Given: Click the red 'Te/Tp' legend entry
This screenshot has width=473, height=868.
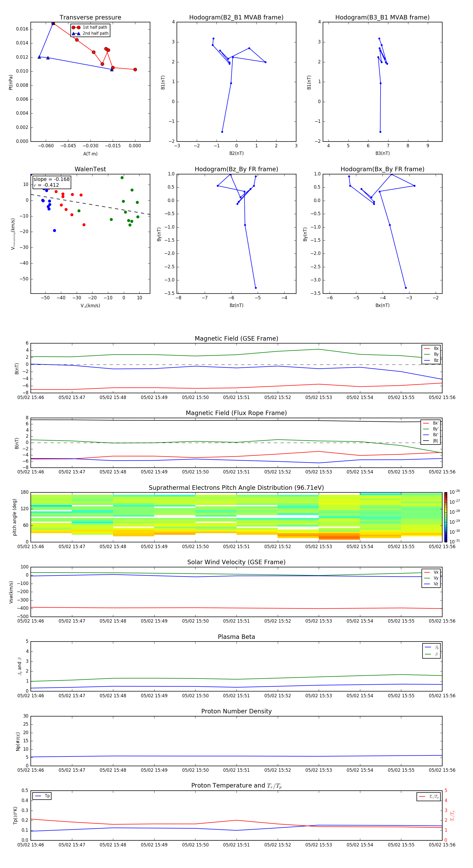Looking at the screenshot, I should pyautogui.click(x=429, y=796).
